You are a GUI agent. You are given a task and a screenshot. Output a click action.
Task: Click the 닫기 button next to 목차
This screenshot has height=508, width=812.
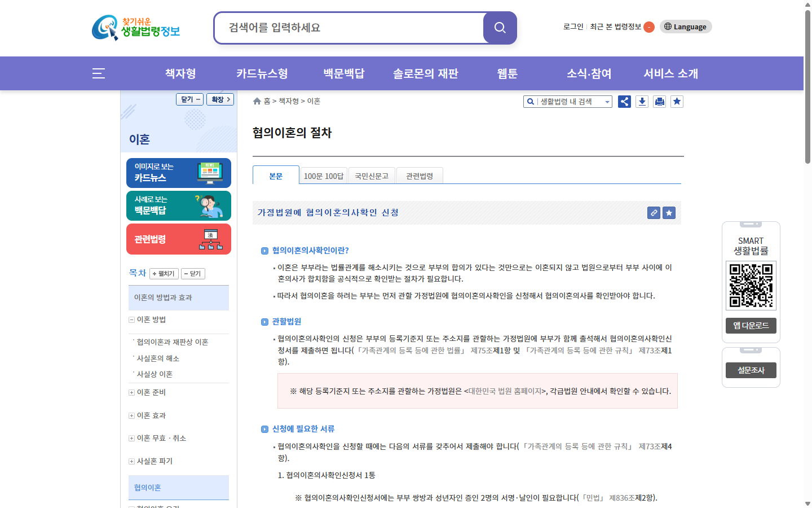[193, 274]
